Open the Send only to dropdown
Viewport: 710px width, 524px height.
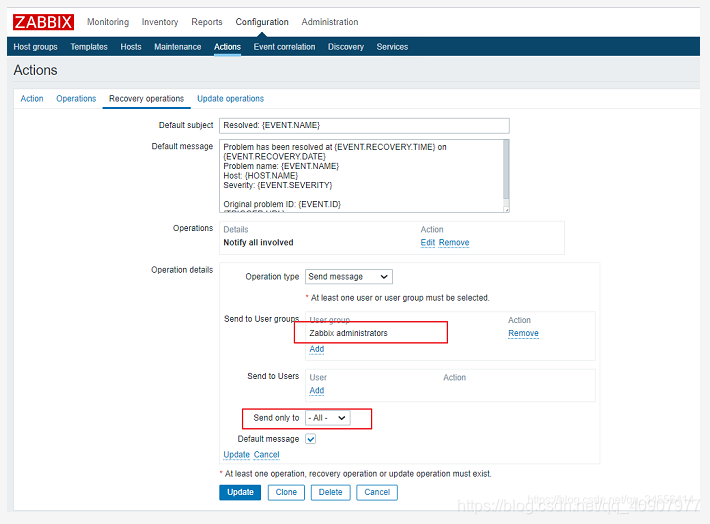pos(328,418)
